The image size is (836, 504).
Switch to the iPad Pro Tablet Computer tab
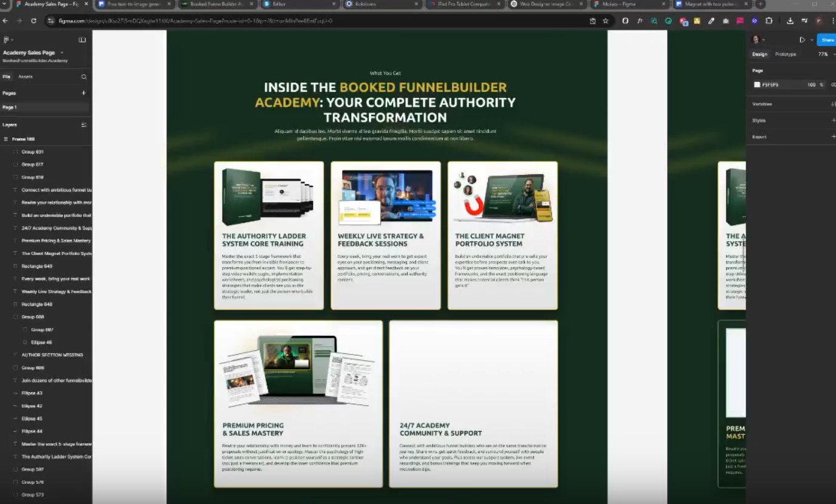tap(464, 4)
